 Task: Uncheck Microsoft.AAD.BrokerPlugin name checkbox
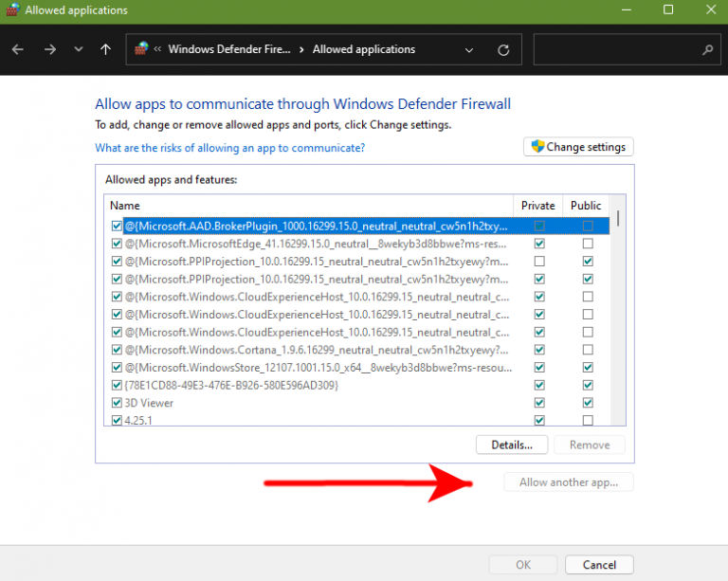coord(117,226)
